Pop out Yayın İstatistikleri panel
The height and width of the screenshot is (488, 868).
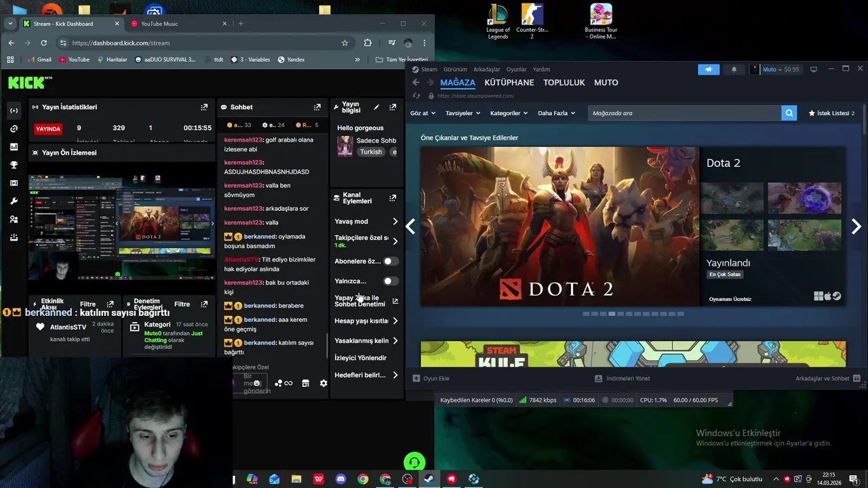204,107
